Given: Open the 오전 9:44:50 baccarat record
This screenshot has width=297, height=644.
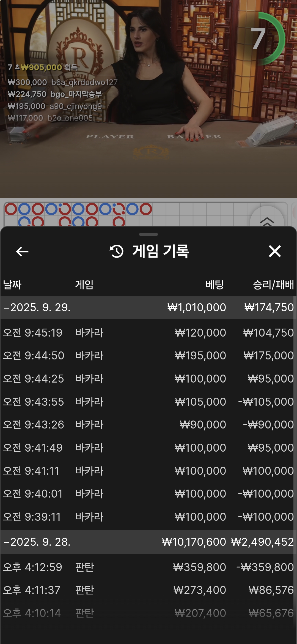Looking at the screenshot, I should tap(148, 356).
